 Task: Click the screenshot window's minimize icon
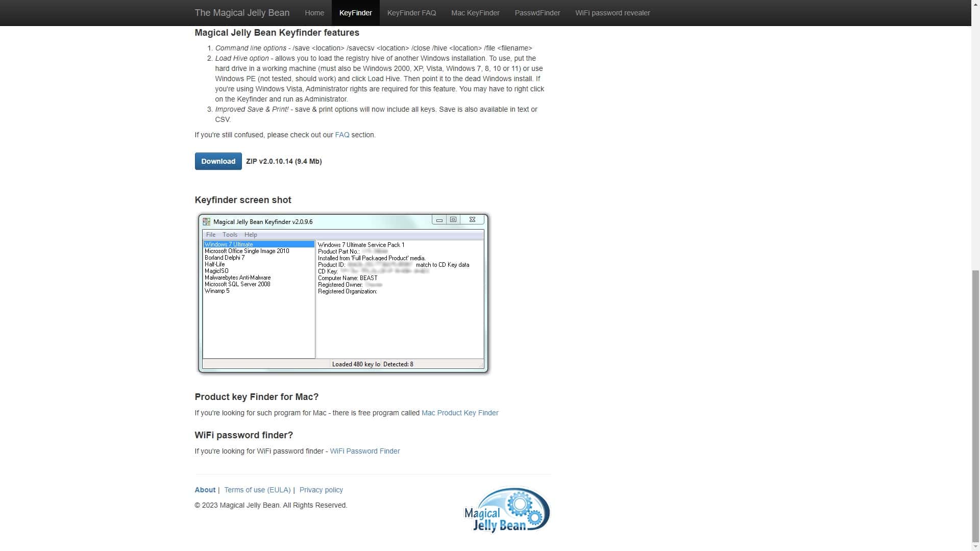coord(439,220)
